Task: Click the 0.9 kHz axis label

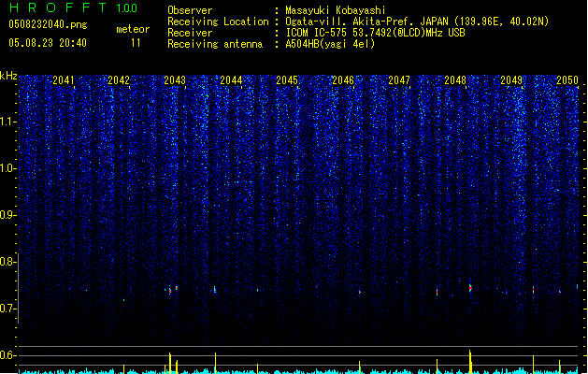Action: tap(7, 215)
